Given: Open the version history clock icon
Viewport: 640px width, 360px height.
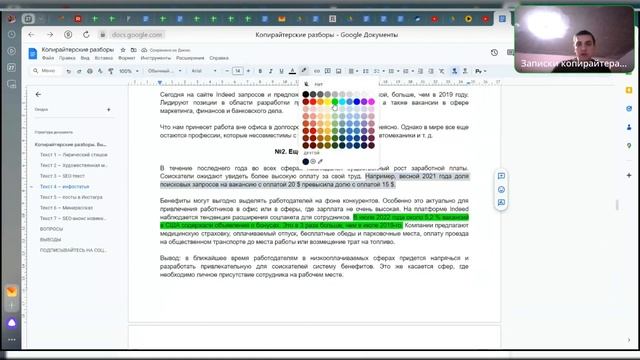Looking at the screenshot, I should click(494, 52).
